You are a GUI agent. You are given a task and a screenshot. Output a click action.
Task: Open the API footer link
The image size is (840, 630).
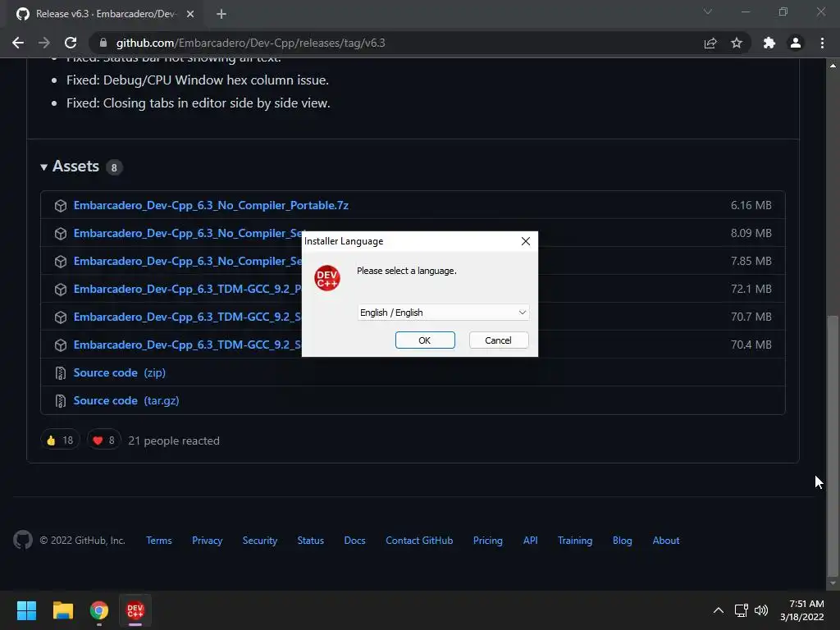[x=531, y=541]
